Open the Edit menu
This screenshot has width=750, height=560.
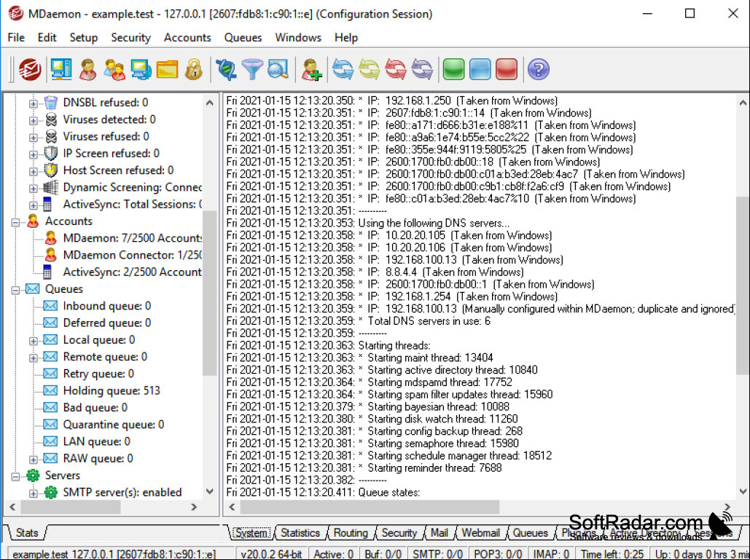(47, 37)
